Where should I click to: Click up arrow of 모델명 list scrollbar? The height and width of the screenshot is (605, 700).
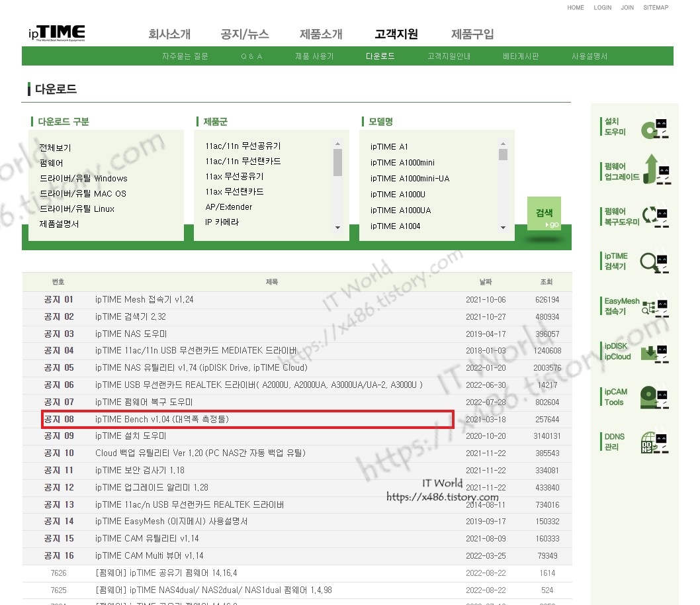point(503,144)
